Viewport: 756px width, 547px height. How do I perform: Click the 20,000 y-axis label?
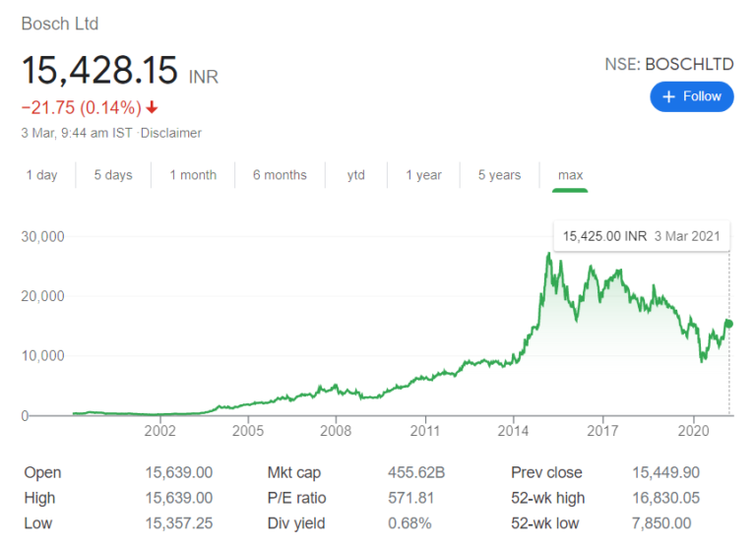pos(42,296)
